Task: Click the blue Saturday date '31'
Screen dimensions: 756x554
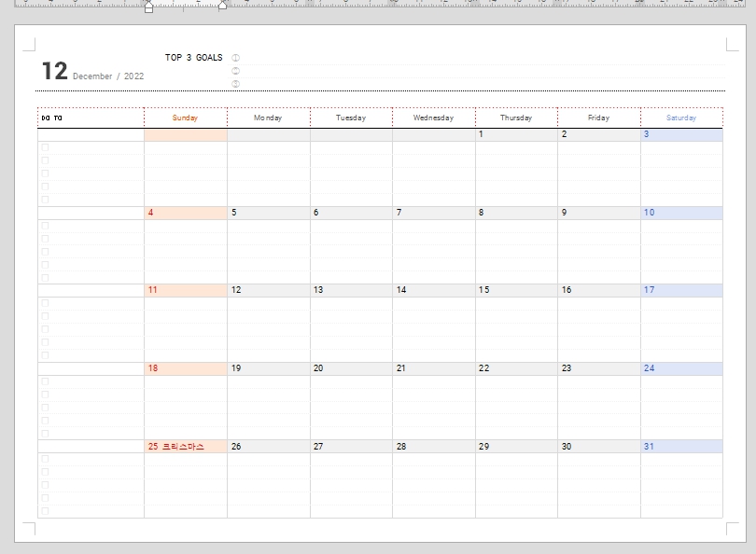Action: pyautogui.click(x=681, y=447)
